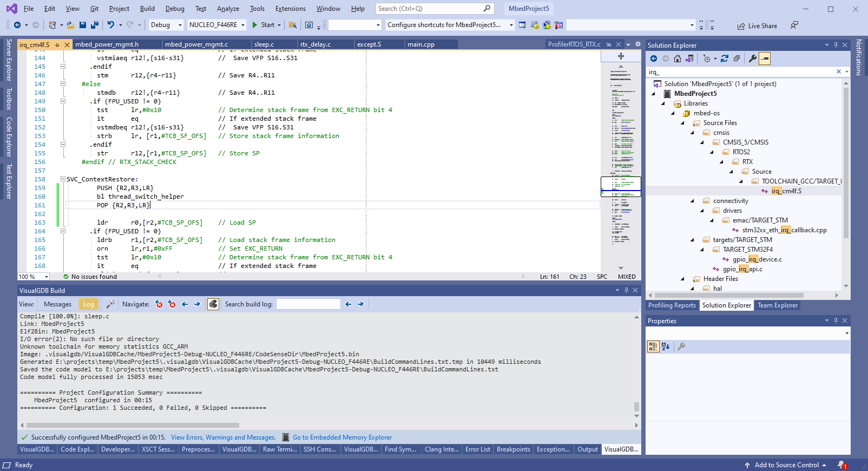Open the Error List tab
The width and height of the screenshot is (868, 471).
point(478,449)
